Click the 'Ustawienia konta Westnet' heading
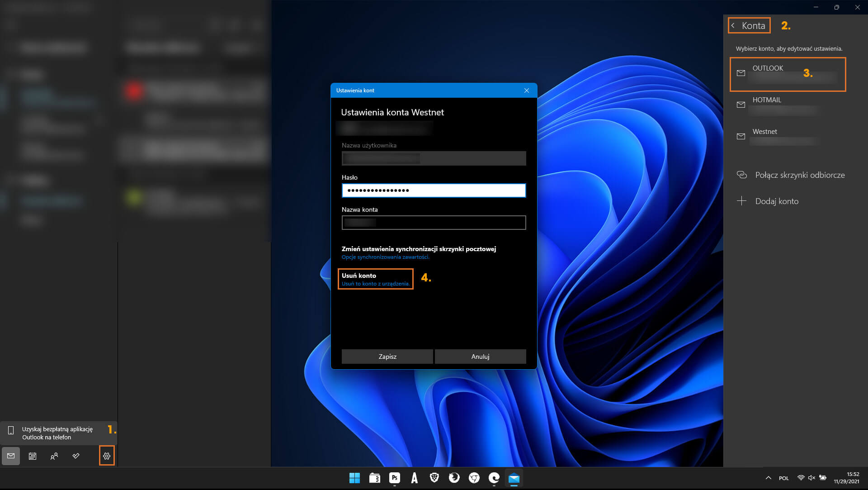 [392, 113]
